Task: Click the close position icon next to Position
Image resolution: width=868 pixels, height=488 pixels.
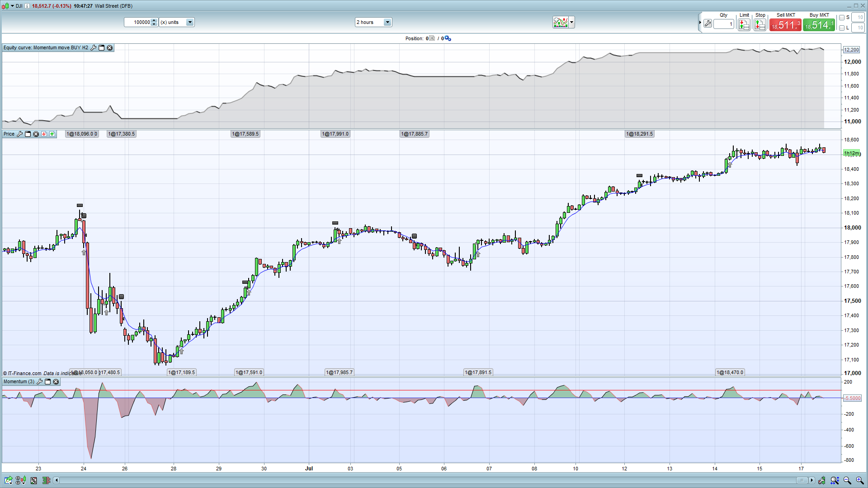Action: tap(432, 38)
